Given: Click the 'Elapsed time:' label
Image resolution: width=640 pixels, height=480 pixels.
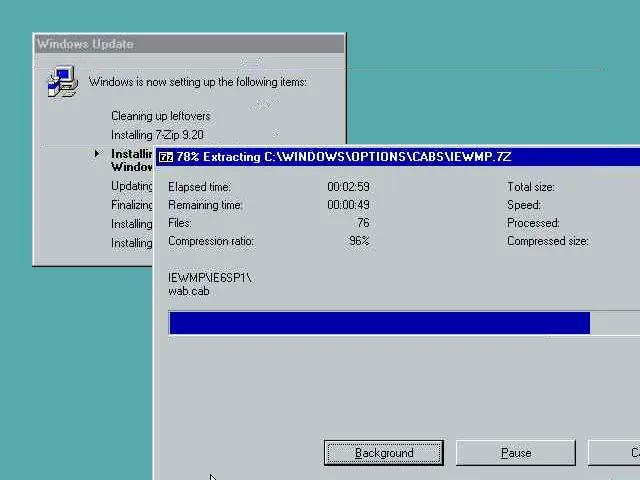Looking at the screenshot, I should [199, 187].
